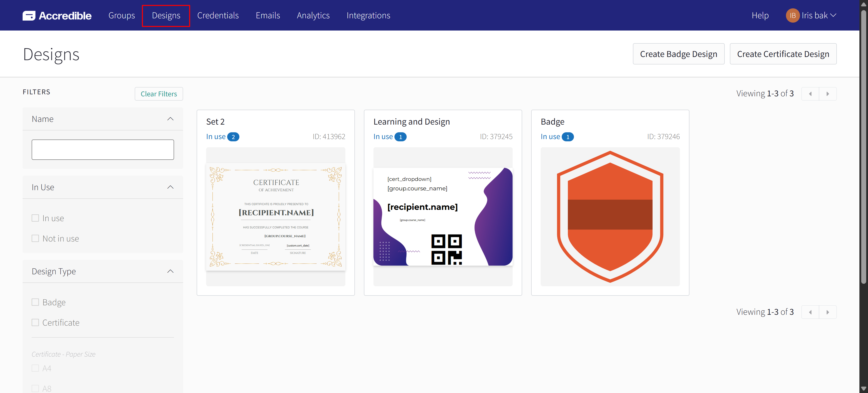Click Create Badge Design button
Image resolution: width=868 pixels, height=393 pixels.
click(x=678, y=54)
